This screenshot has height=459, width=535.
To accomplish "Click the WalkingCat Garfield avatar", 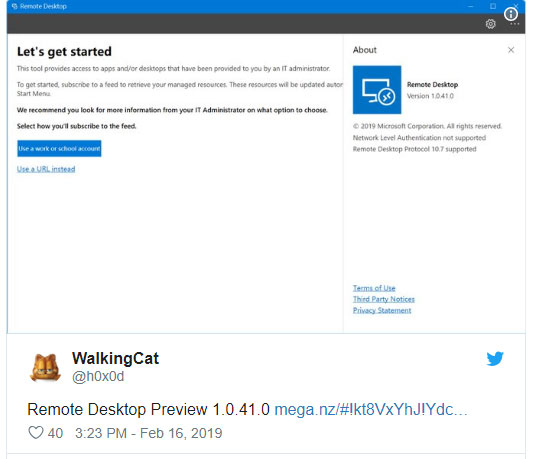I will [x=45, y=367].
